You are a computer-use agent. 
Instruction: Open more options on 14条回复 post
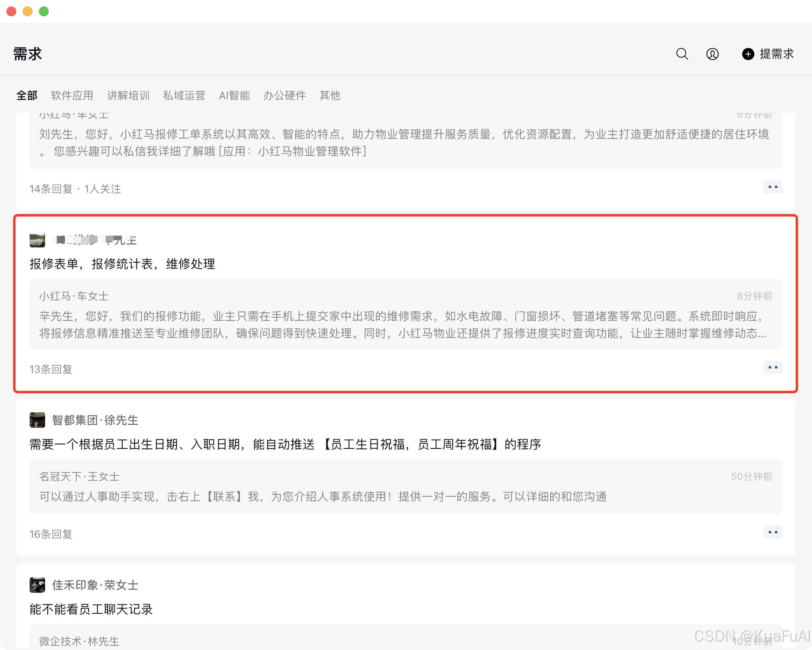(773, 187)
